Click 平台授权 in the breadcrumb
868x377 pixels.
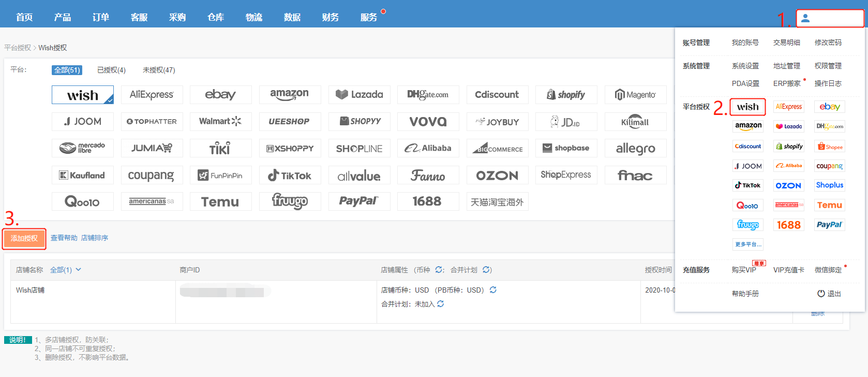click(18, 48)
